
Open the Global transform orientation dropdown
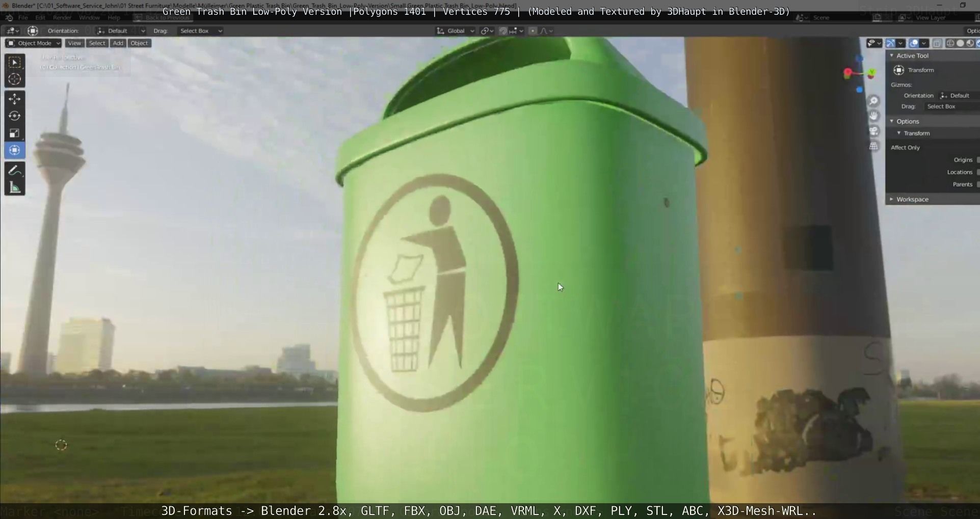456,31
